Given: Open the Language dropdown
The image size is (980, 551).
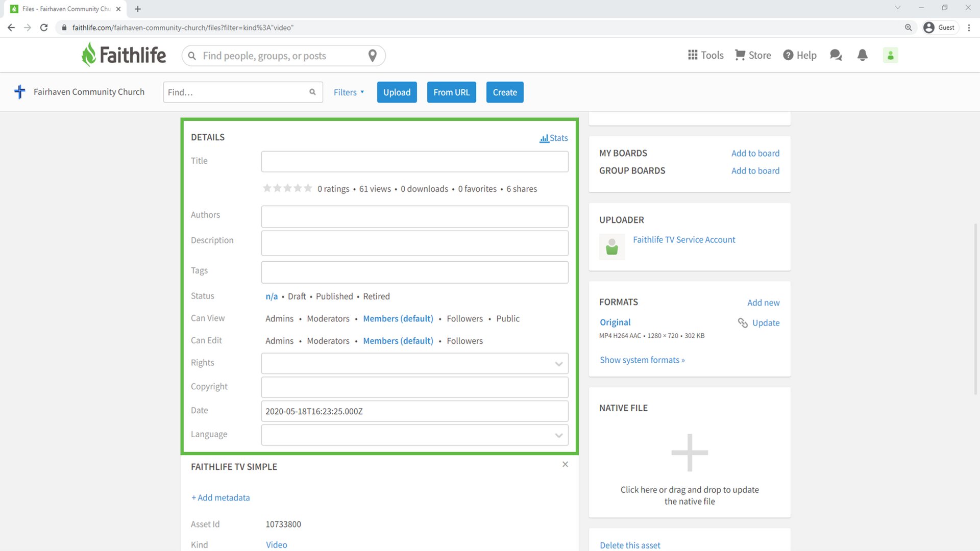Looking at the screenshot, I should [414, 435].
